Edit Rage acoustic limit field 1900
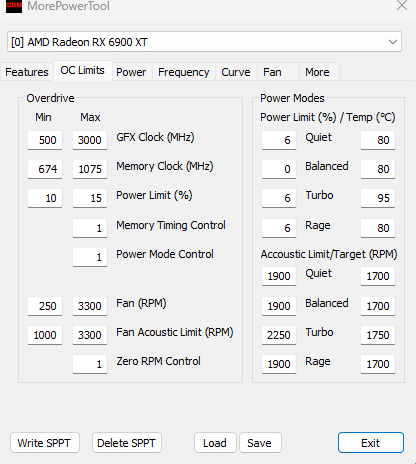 click(x=279, y=364)
